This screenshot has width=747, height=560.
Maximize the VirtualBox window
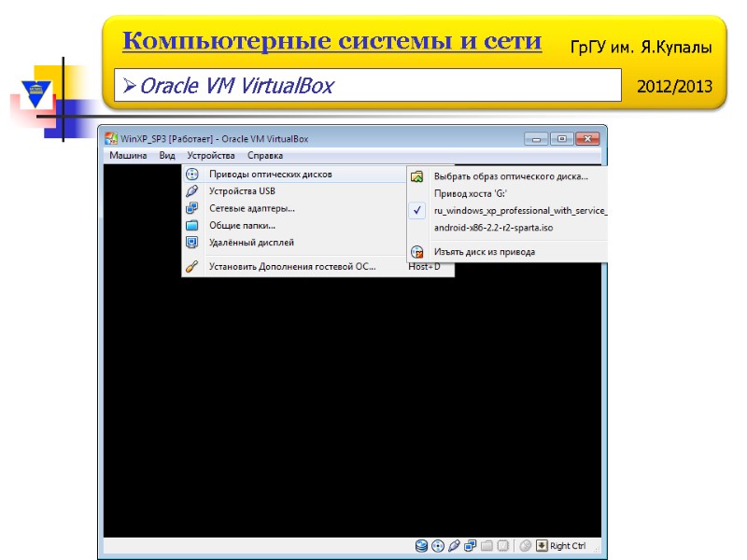click(562, 138)
